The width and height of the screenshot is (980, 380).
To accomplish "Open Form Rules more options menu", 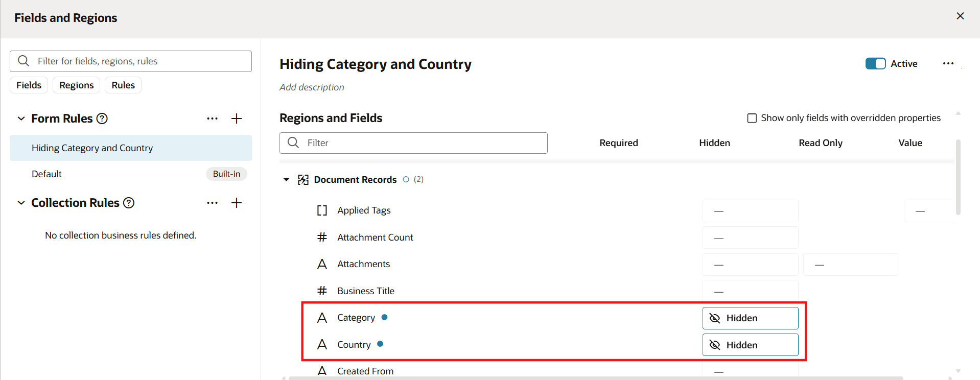I will pos(213,118).
